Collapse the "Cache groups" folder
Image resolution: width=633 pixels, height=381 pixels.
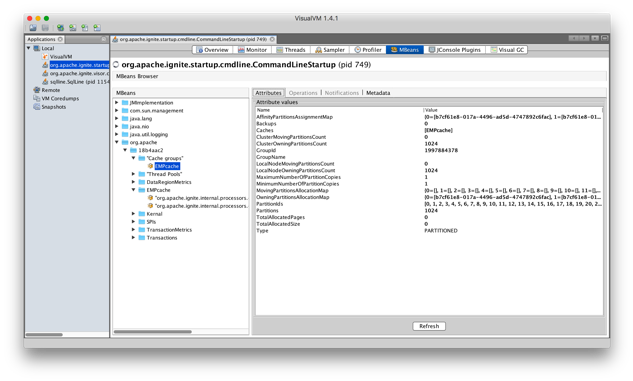tap(133, 158)
